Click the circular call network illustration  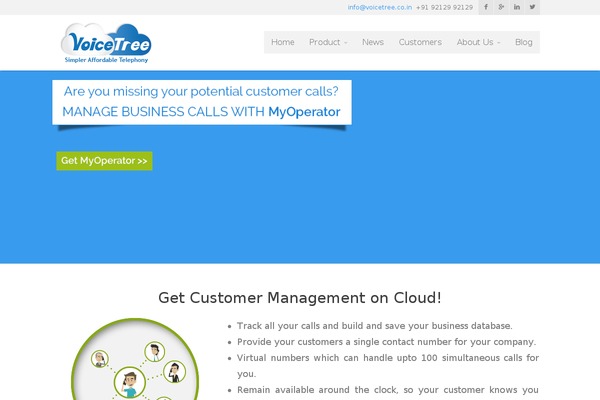(135, 360)
